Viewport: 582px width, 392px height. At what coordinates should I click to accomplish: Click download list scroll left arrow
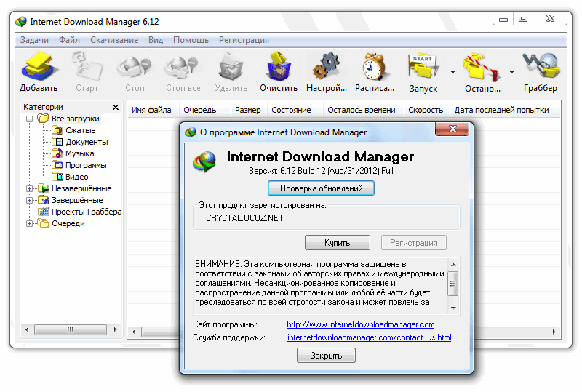point(134,332)
